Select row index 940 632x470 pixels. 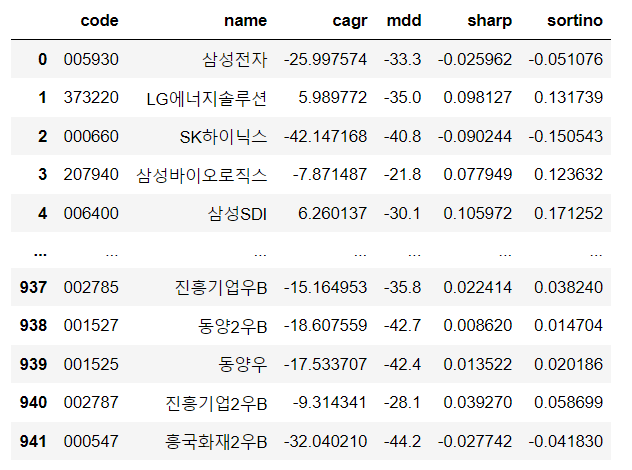tap(33, 402)
